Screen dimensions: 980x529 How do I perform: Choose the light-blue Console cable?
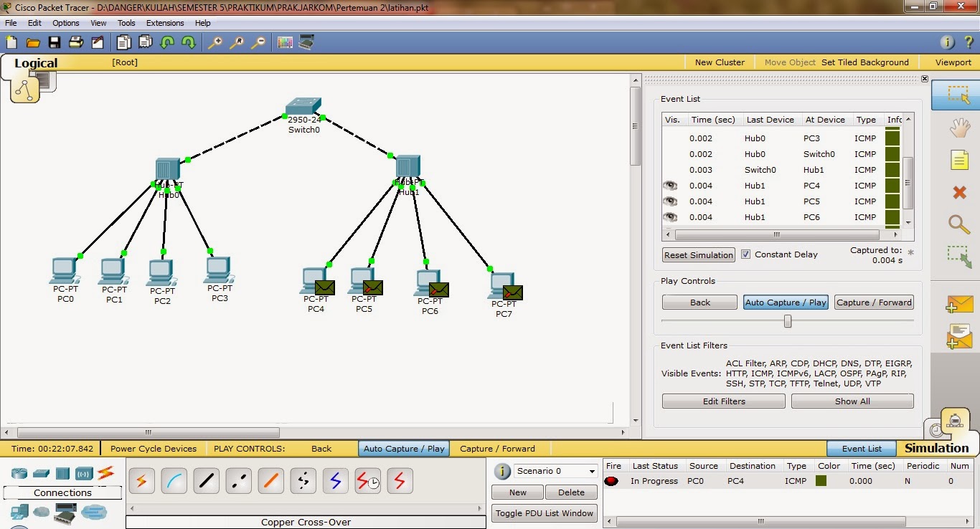pyautogui.click(x=174, y=480)
